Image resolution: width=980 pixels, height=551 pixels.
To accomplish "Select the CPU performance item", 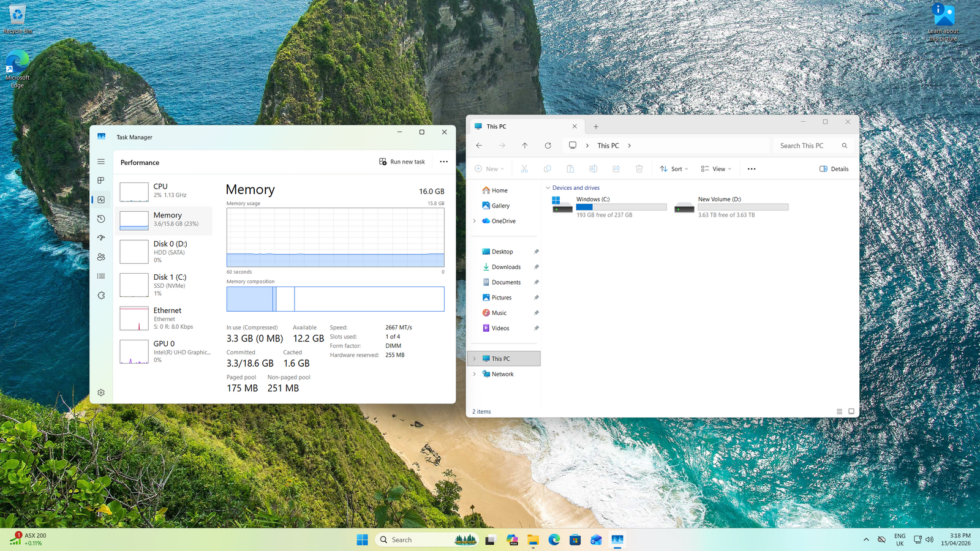I will 164,191.
